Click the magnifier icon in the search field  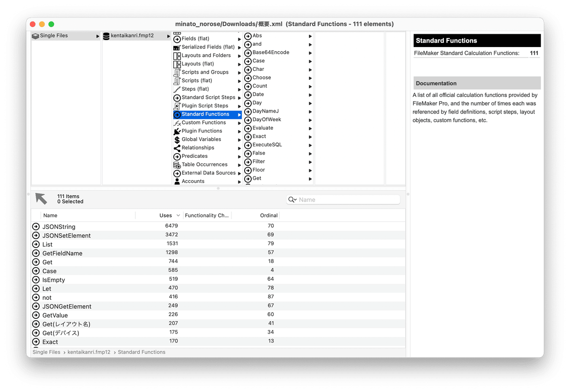click(x=292, y=199)
